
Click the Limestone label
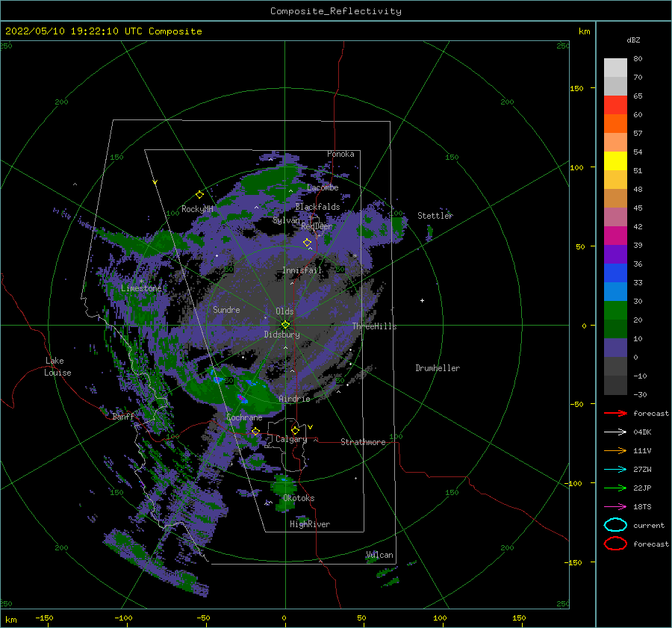(141, 288)
